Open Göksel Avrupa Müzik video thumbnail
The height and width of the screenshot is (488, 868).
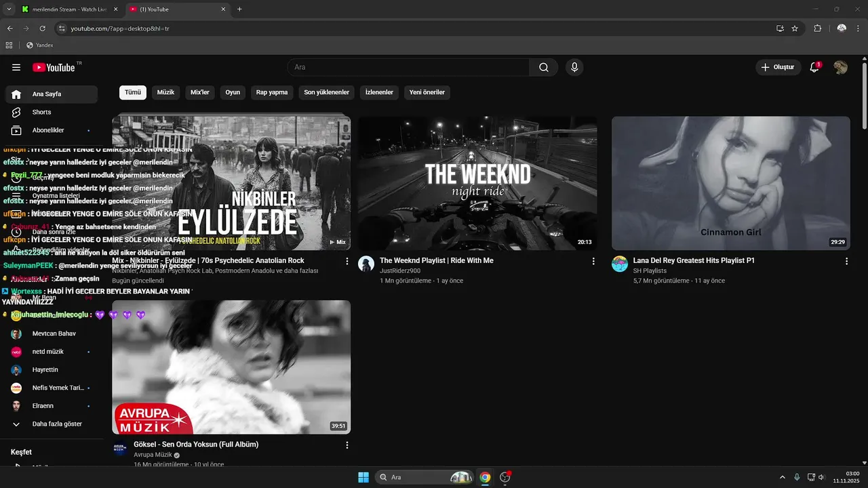[231, 367]
